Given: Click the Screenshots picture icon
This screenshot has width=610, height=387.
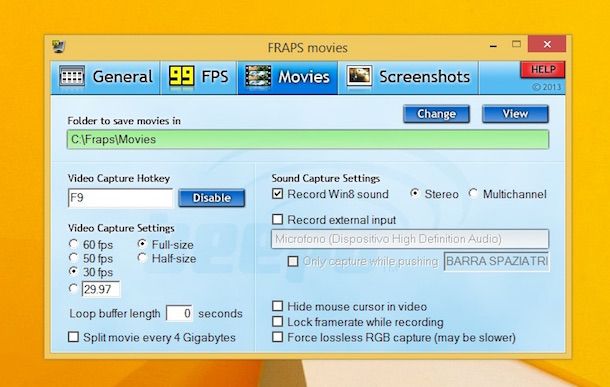Looking at the screenshot, I should 359,76.
